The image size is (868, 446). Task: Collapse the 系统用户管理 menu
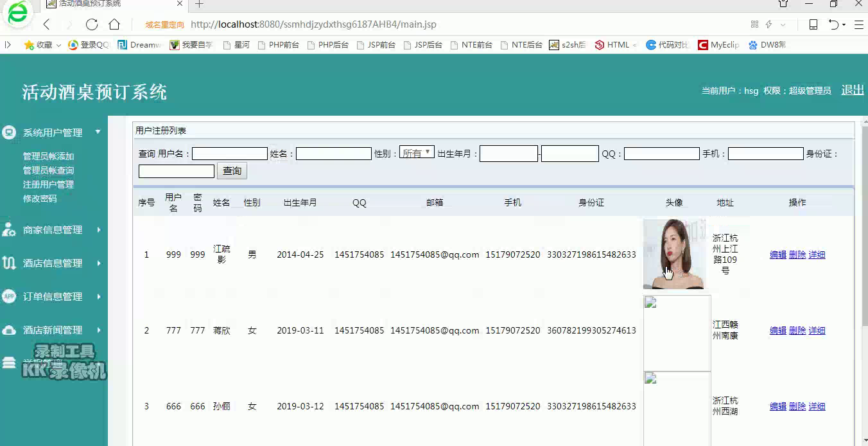[x=53, y=132]
